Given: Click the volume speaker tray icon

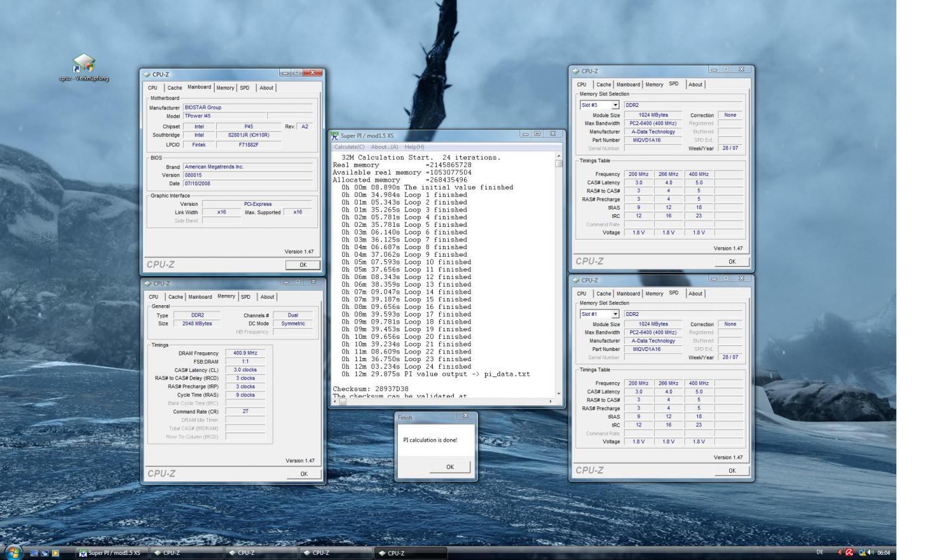Looking at the screenshot, I should click(x=871, y=552).
